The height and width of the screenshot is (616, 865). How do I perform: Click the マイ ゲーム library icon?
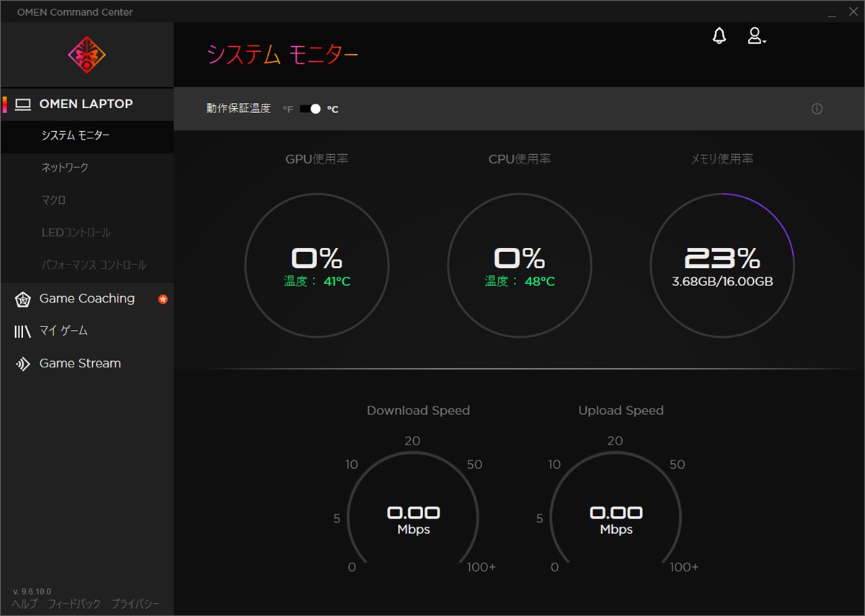pyautogui.click(x=22, y=331)
